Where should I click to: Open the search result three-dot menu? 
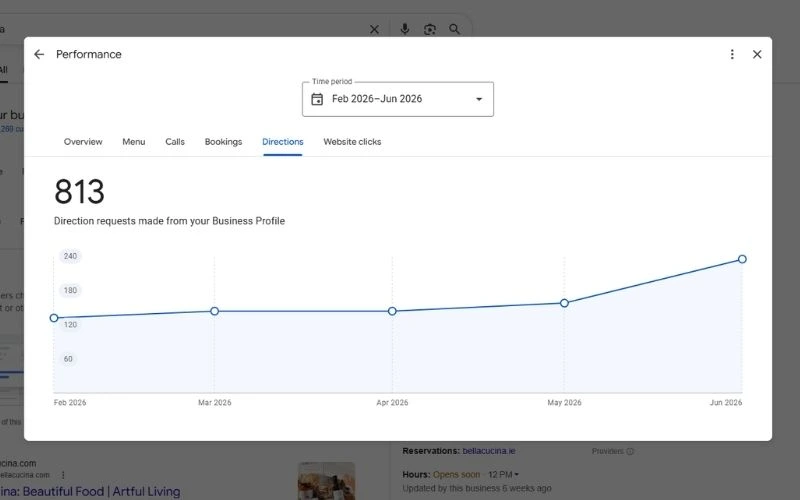pyautogui.click(x=63, y=475)
